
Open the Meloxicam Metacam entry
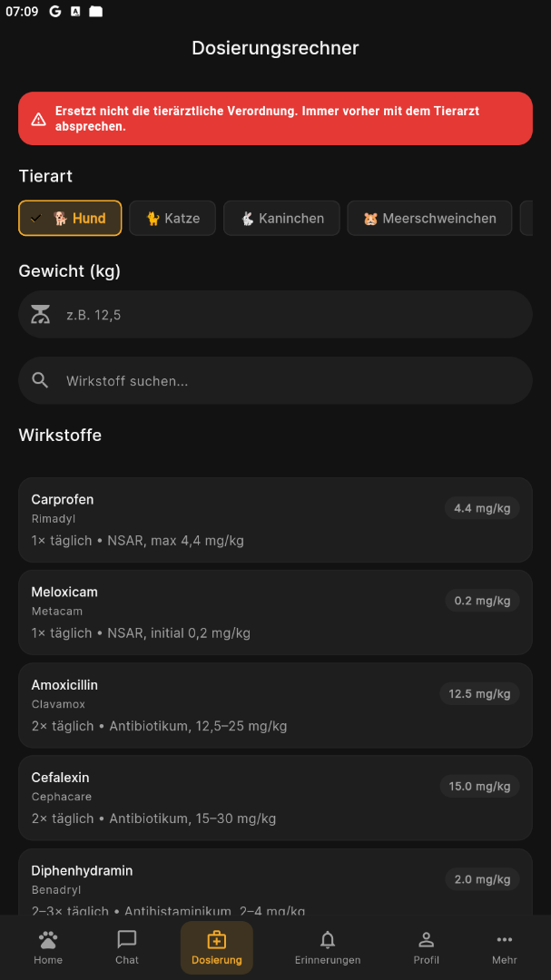pos(275,612)
